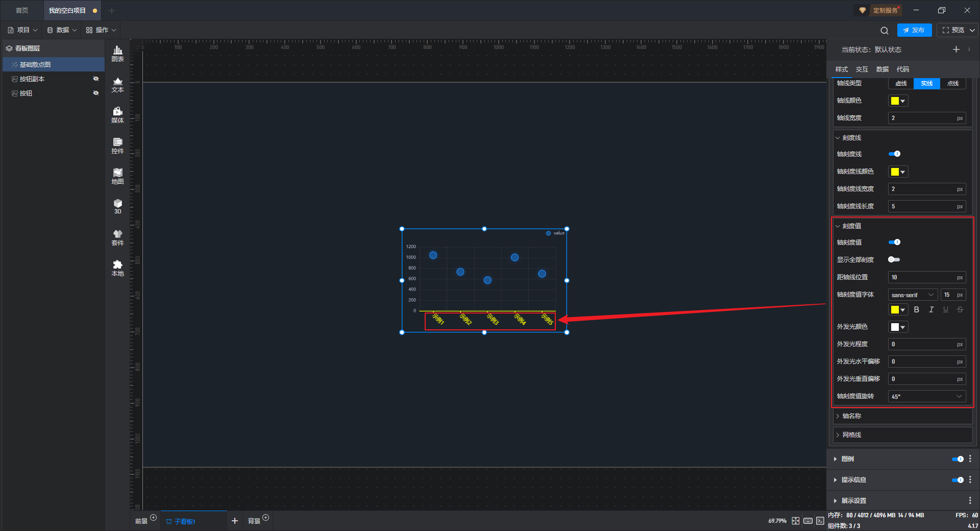Viewport: 980px width, 531px height.
Task: Toggle underline for axis tick label font
Action: click(945, 309)
